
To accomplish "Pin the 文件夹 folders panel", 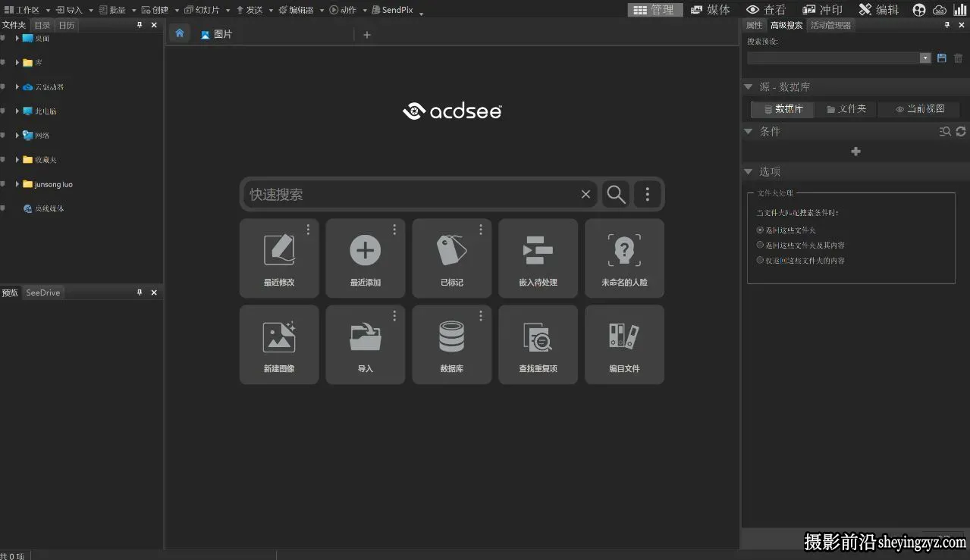I will click(x=140, y=25).
